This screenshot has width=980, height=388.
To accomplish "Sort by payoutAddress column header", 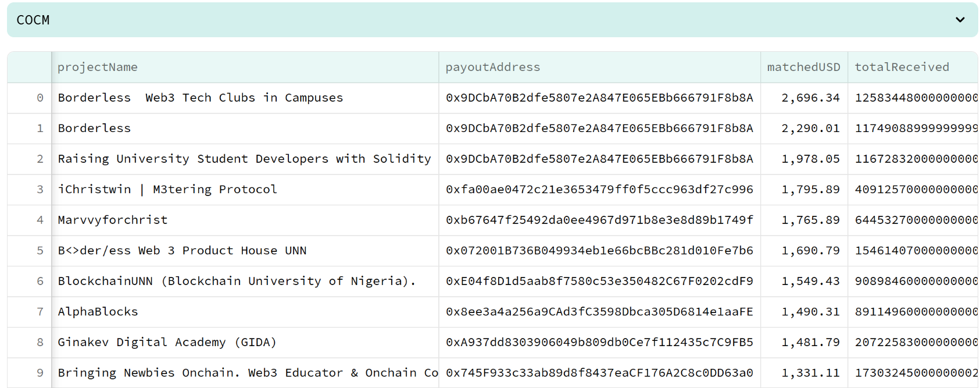I will (599, 67).
